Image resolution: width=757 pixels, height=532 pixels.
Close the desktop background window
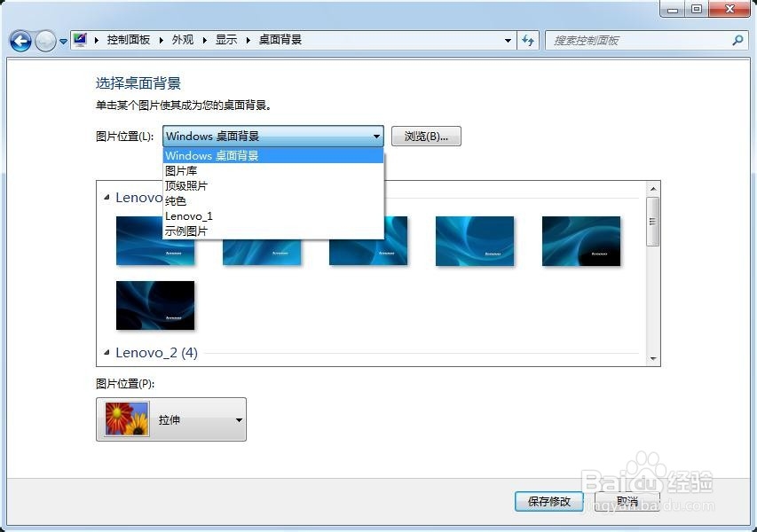729,9
